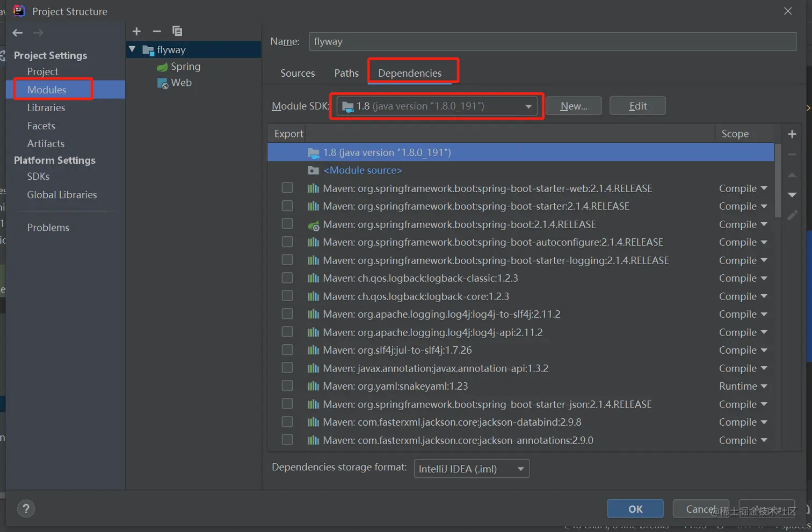Click library icon of jul-to-slf4j:1.7.26
This screenshot has width=812, height=532.
coord(313,350)
